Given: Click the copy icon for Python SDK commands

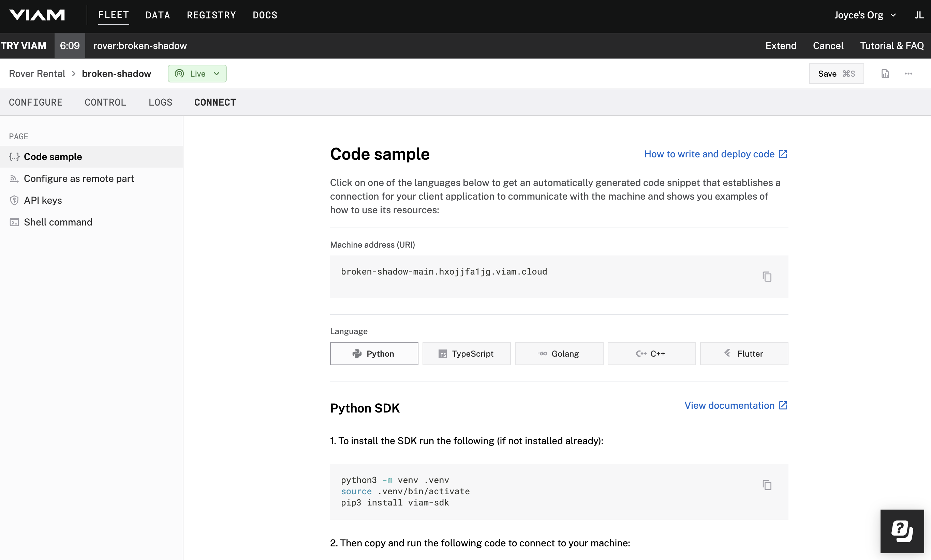Looking at the screenshot, I should coord(767,485).
